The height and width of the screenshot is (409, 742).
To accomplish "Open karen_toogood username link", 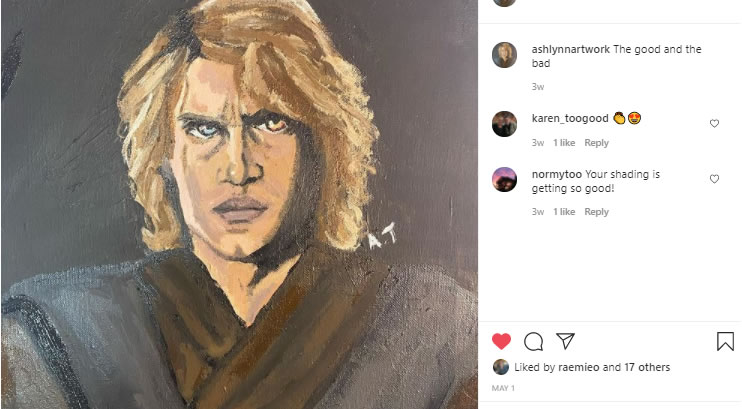I will coord(570,118).
